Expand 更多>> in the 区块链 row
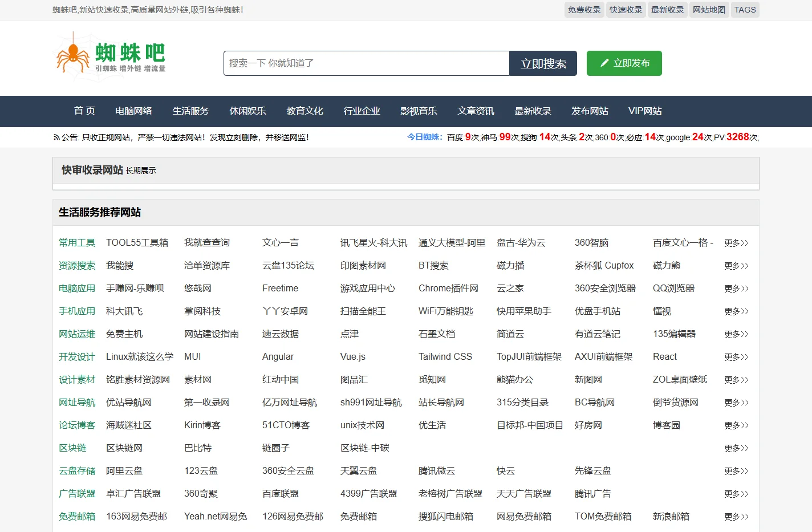The height and width of the screenshot is (532, 812). (x=736, y=448)
